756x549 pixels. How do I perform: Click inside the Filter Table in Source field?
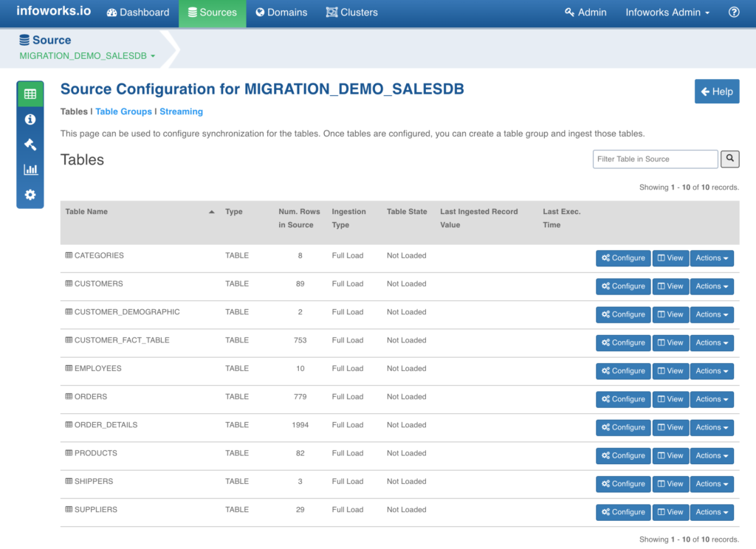(x=654, y=159)
